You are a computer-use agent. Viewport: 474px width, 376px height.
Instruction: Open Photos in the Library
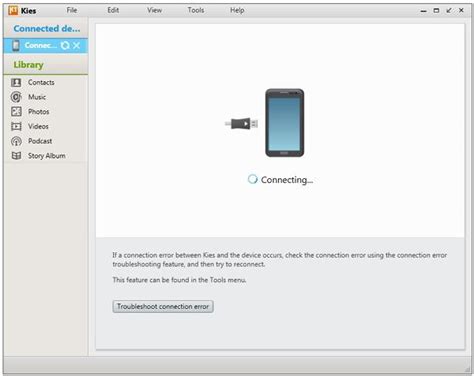tap(38, 112)
